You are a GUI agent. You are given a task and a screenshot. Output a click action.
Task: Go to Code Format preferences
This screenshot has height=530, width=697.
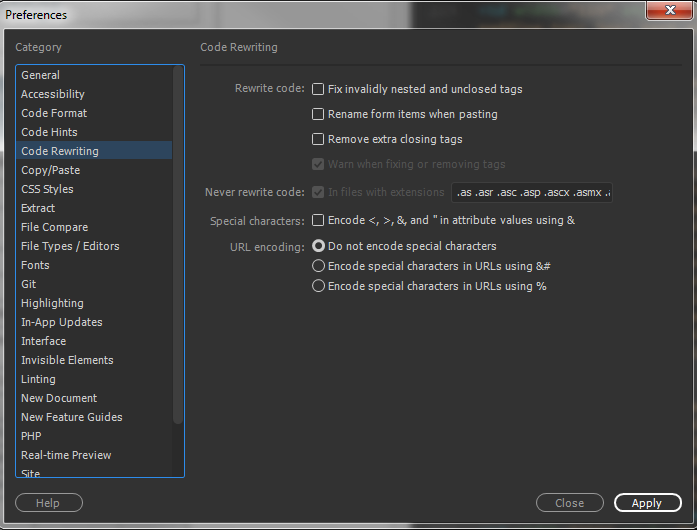pos(54,113)
